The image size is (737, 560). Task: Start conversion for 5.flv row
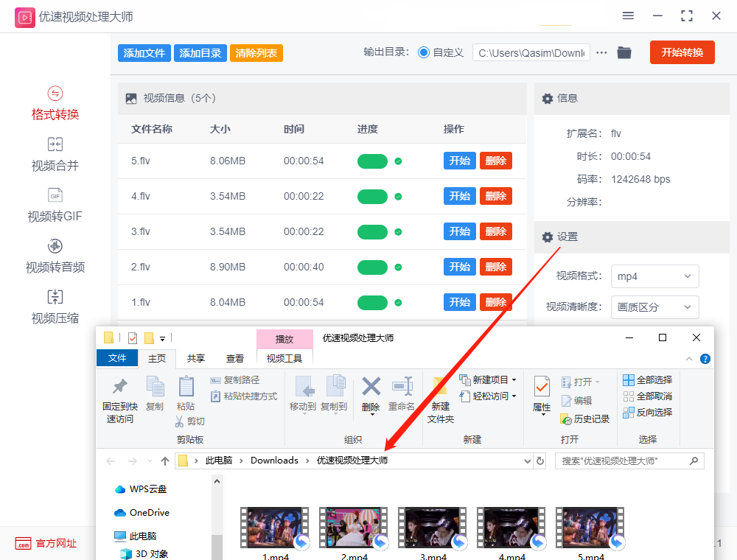[460, 161]
